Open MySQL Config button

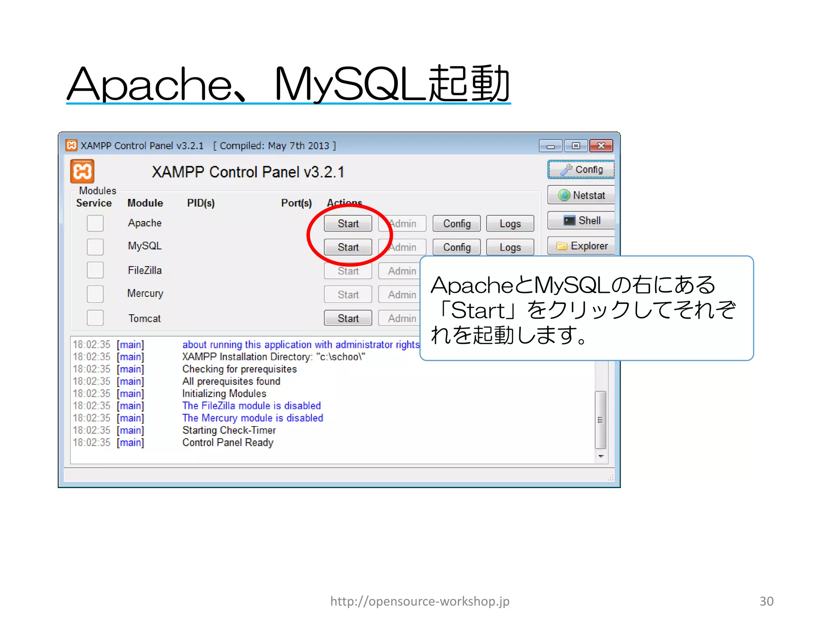(x=457, y=247)
